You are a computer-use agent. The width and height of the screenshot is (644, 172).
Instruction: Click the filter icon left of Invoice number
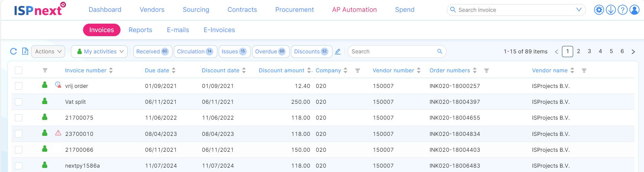point(45,71)
